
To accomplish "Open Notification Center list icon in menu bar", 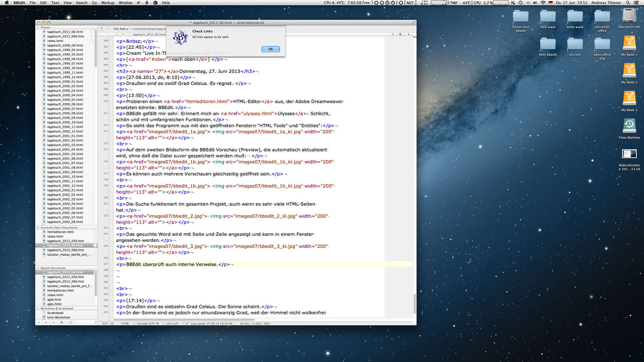I will (x=636, y=3).
